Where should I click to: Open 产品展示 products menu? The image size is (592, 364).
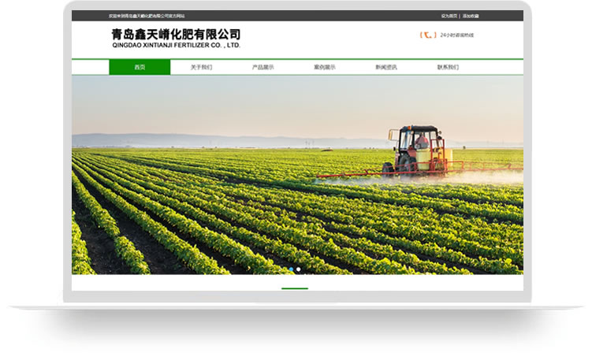(262, 68)
